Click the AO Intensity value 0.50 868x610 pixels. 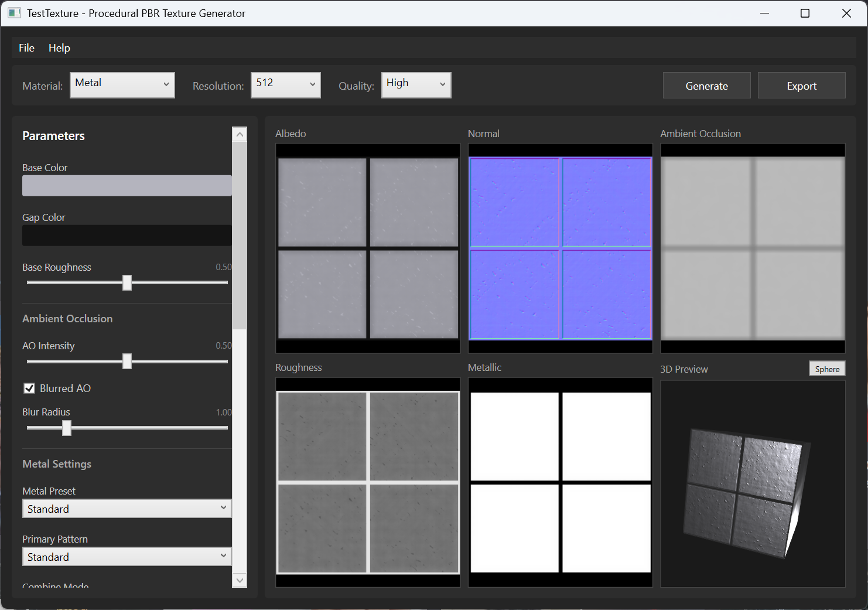[224, 346]
